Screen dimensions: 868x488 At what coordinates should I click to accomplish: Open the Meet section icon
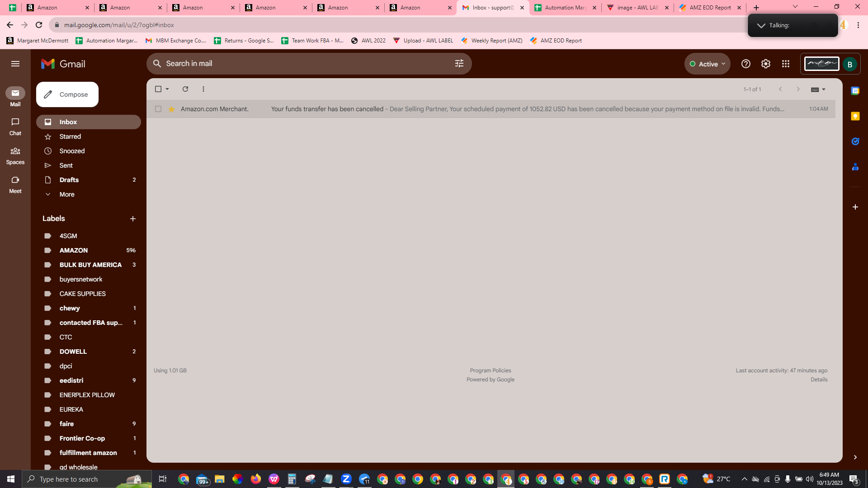[x=15, y=184]
